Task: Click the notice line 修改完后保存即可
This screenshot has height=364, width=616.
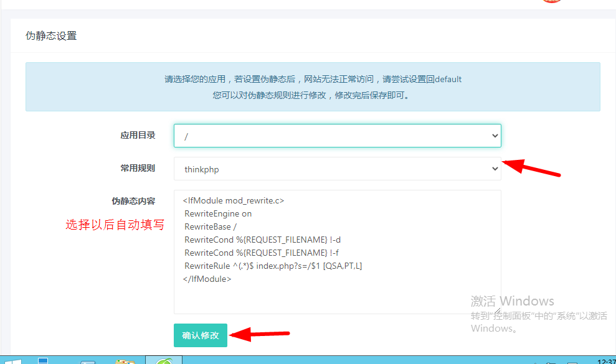Action: point(313,95)
